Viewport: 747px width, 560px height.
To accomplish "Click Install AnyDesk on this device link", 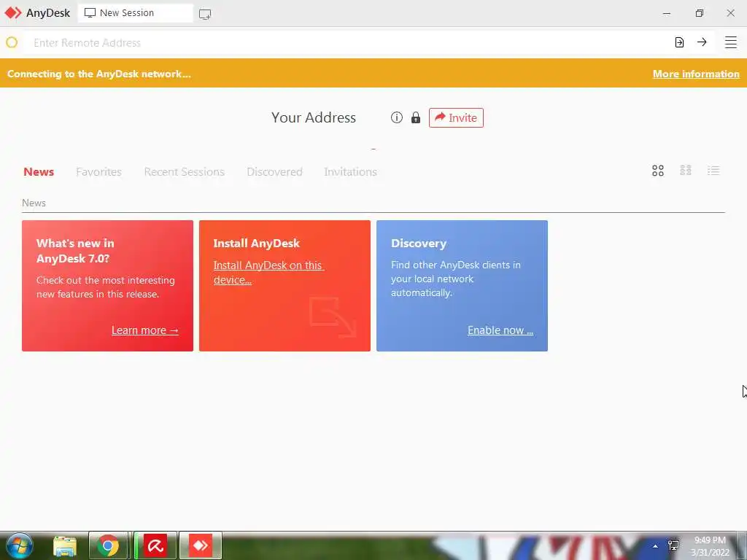I will tap(268, 273).
